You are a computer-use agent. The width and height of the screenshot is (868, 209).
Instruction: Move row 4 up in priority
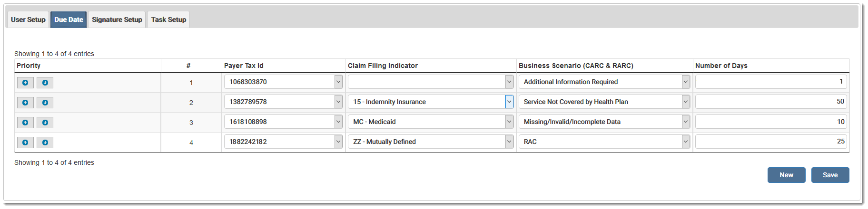[x=25, y=142]
